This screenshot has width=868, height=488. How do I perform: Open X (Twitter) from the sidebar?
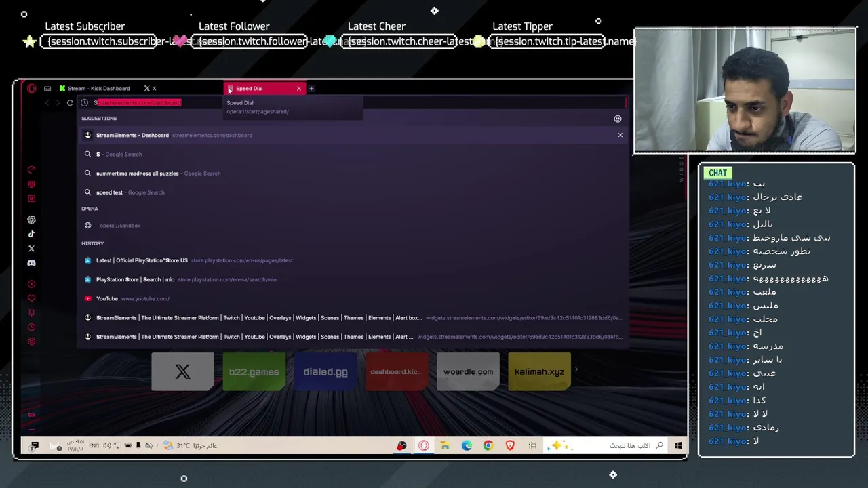(31, 249)
